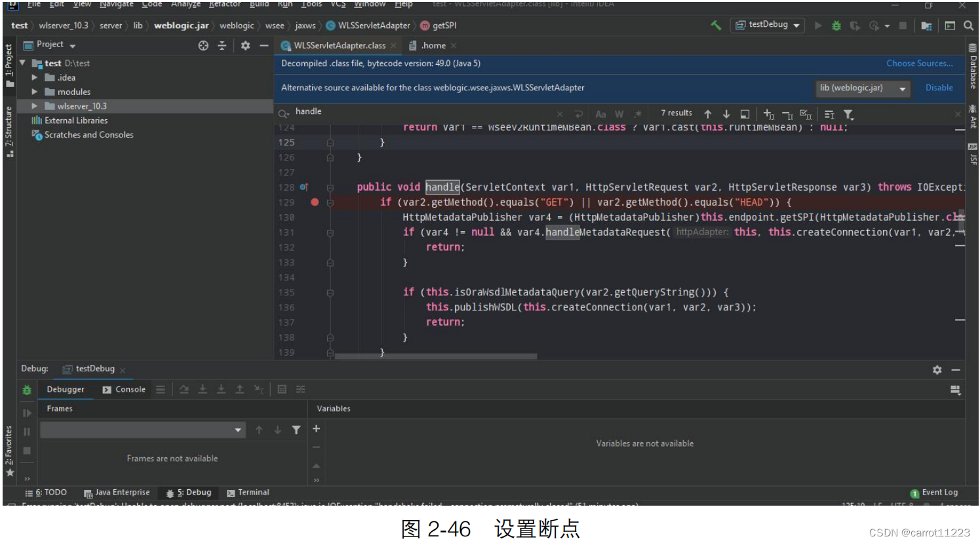Click the '7 results' search count
Image resolution: width=980 pixels, height=543 pixels.
point(676,113)
